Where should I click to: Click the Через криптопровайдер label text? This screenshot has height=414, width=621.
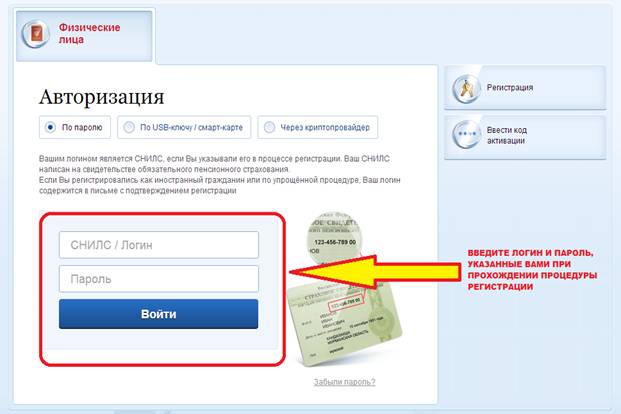(x=325, y=128)
